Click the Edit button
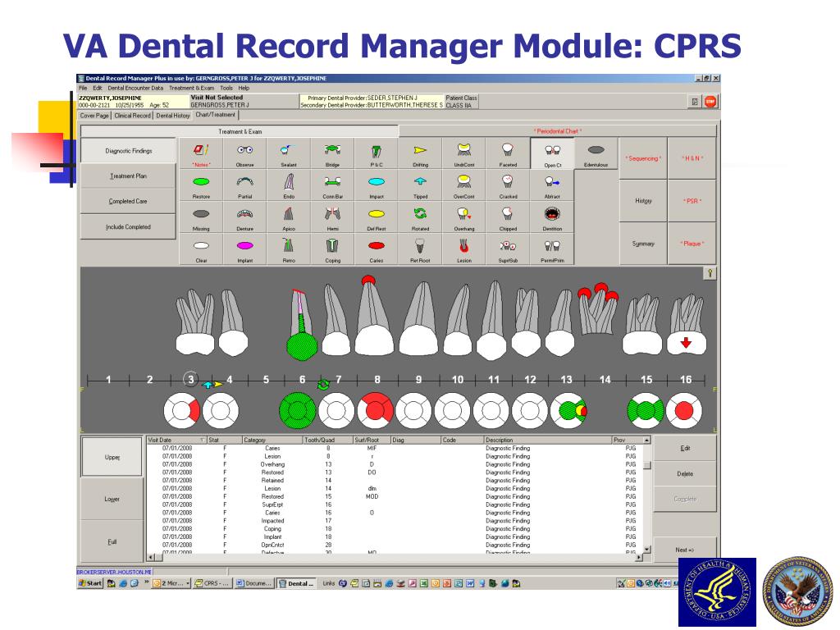The image size is (840, 630). 685,449
